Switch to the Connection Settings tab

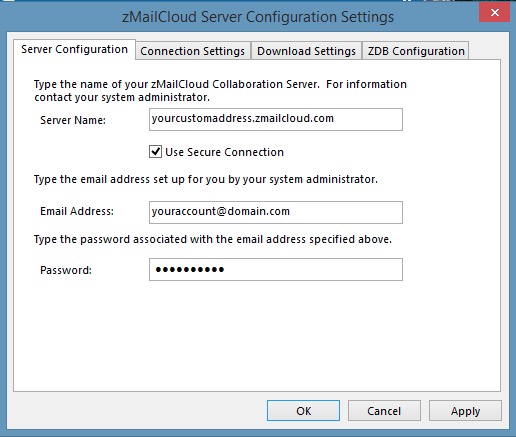click(x=193, y=51)
